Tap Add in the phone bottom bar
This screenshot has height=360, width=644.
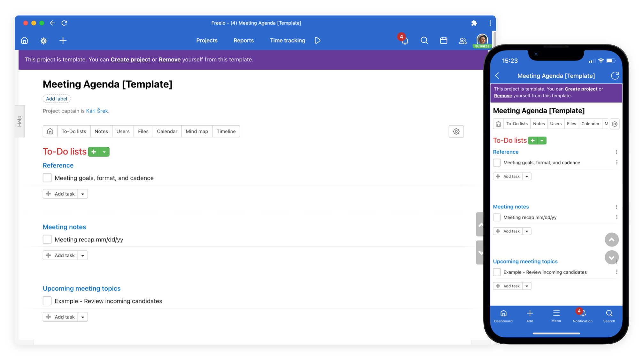[530, 316]
